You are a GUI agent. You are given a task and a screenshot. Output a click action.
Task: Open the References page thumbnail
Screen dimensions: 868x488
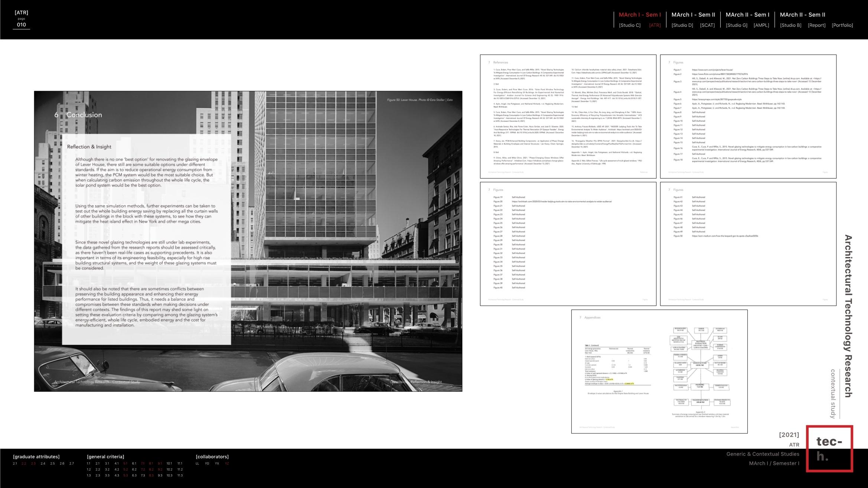tap(568, 117)
